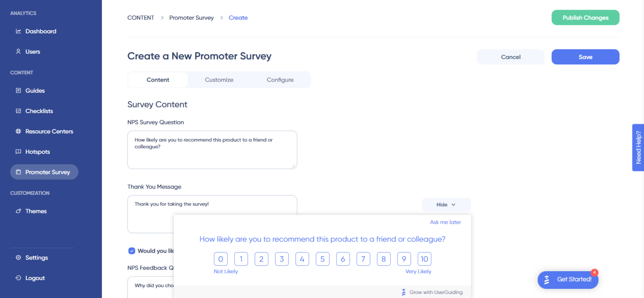Image resolution: width=644 pixels, height=298 pixels.
Task: Click 'Ask me later' in the survey preview
Action: (x=445, y=222)
